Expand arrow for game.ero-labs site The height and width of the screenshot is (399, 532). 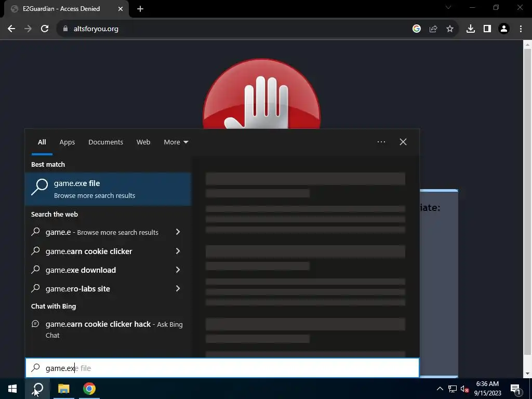point(178,288)
